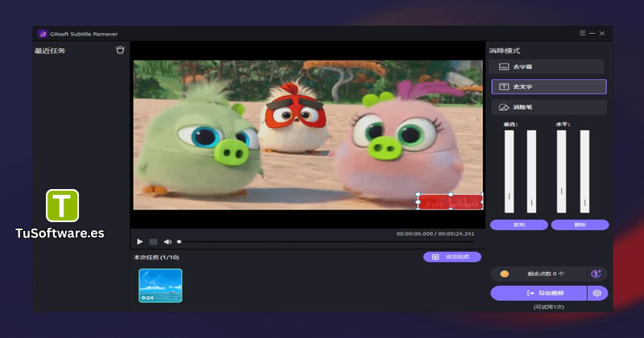Switch to 去字幕 remove-subtitle mode
The height and width of the screenshot is (338, 644).
tap(547, 67)
